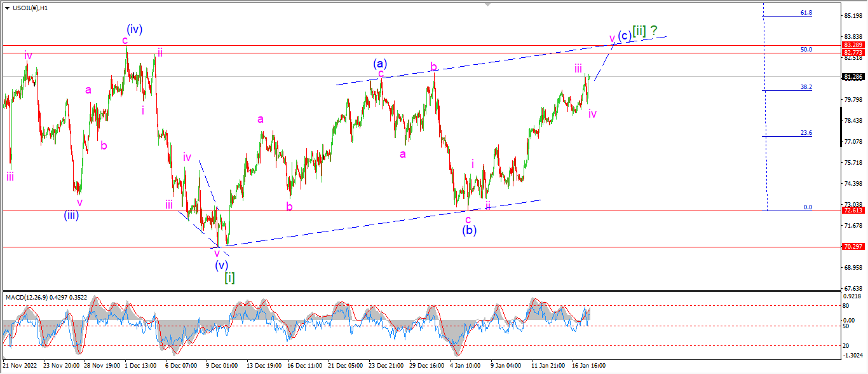This screenshot has height=374, width=868.
Task: Select the red 83.289 price level tag
Action: [x=853, y=45]
